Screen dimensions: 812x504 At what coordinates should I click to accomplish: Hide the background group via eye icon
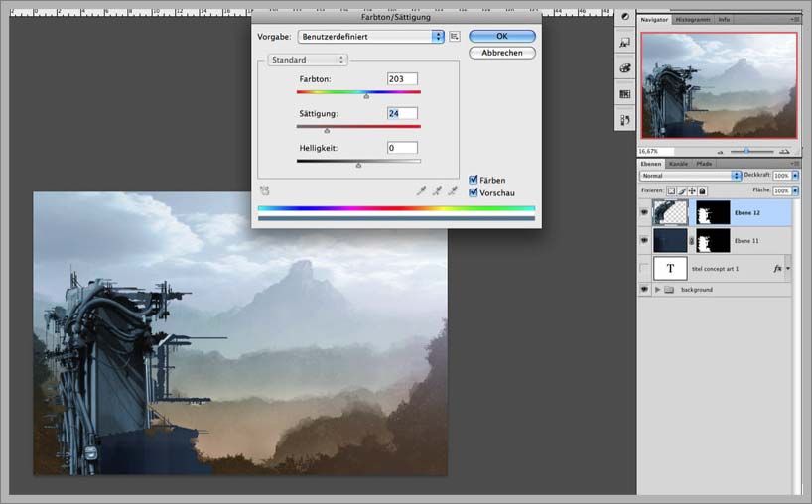pyautogui.click(x=644, y=290)
